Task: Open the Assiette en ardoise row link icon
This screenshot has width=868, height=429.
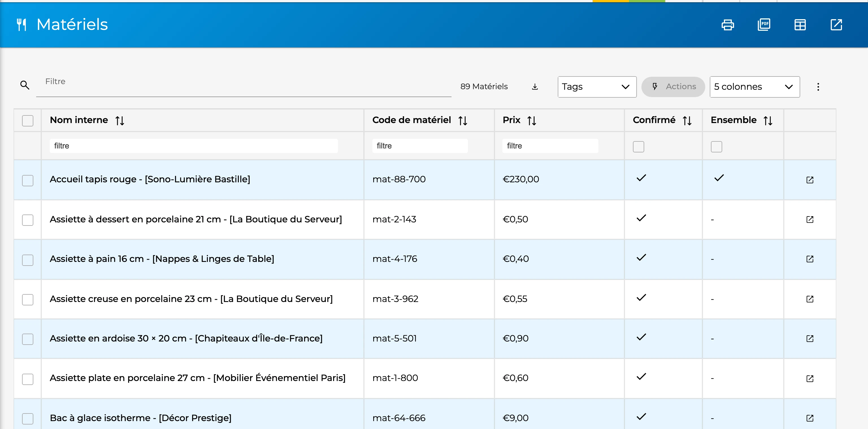Action: (x=810, y=338)
